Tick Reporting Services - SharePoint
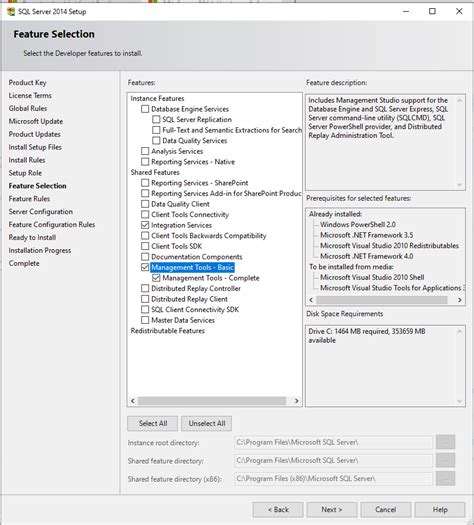Image resolution: width=474 pixels, height=525 pixels. coord(145,183)
